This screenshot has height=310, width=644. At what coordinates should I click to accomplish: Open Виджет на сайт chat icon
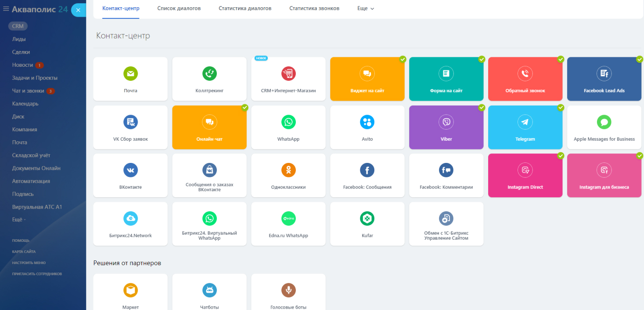tap(367, 73)
